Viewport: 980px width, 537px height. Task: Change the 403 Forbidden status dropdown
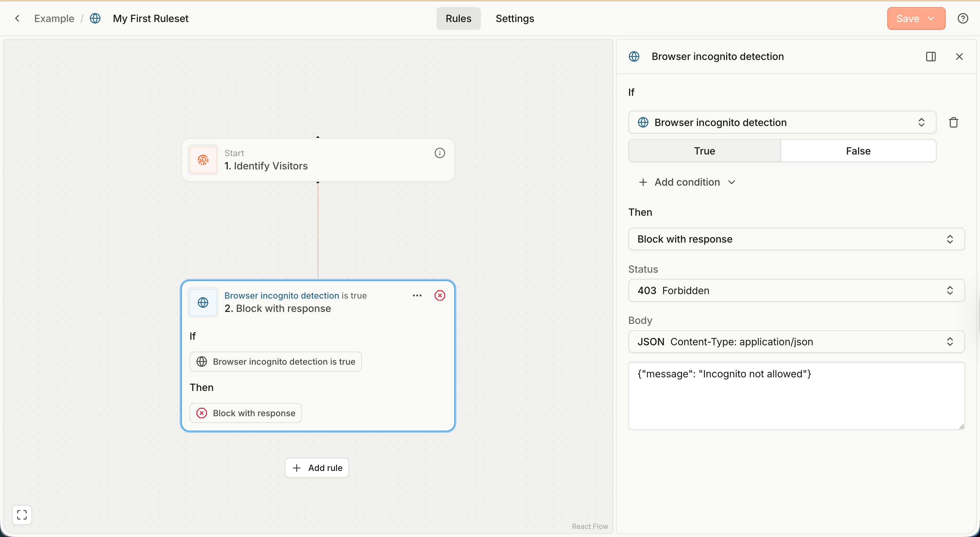796,291
